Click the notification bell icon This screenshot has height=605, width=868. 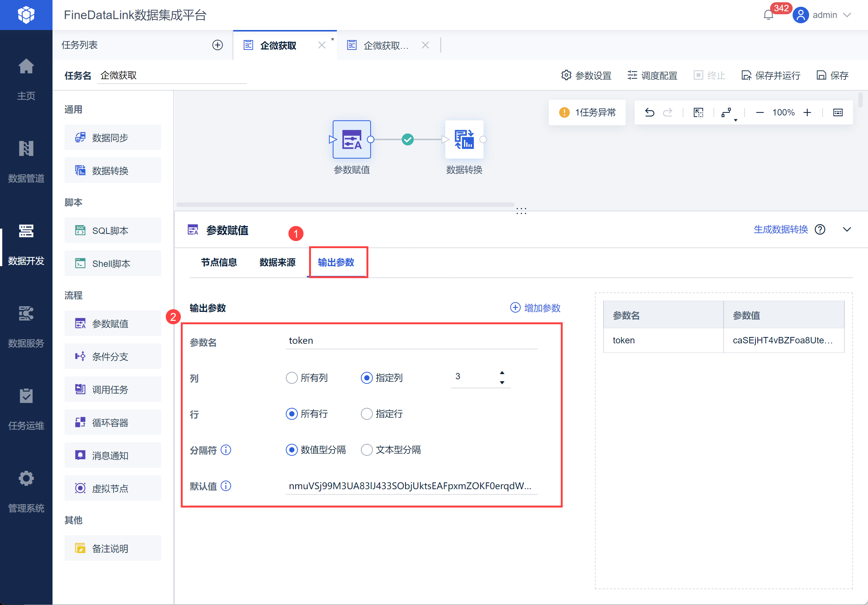pos(768,15)
